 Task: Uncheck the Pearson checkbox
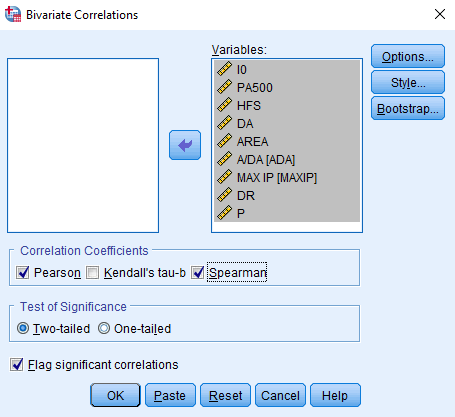click(23, 273)
